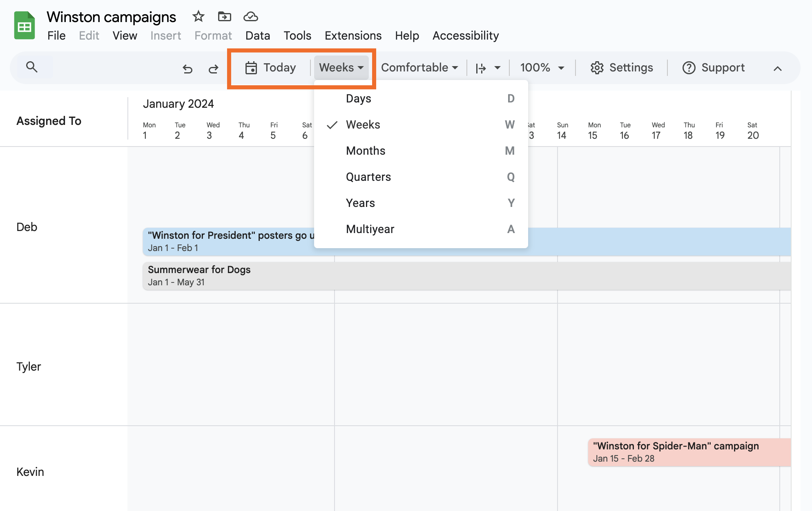Click the Assigned To header
Viewport: 812px width, 511px height.
pyautogui.click(x=49, y=121)
